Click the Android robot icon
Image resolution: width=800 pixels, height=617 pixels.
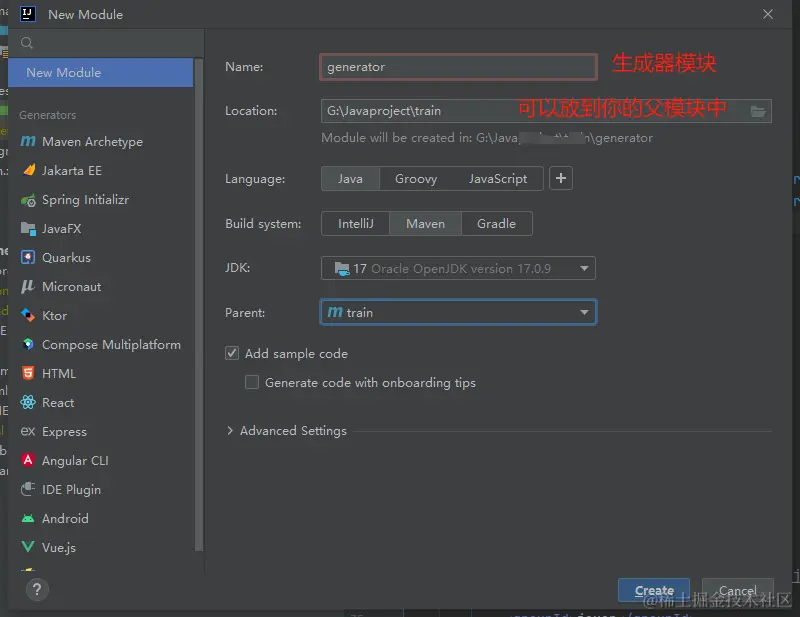coord(28,519)
